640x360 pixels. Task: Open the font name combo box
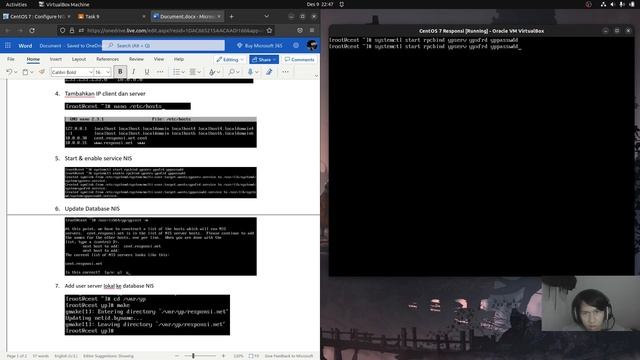tap(72, 72)
